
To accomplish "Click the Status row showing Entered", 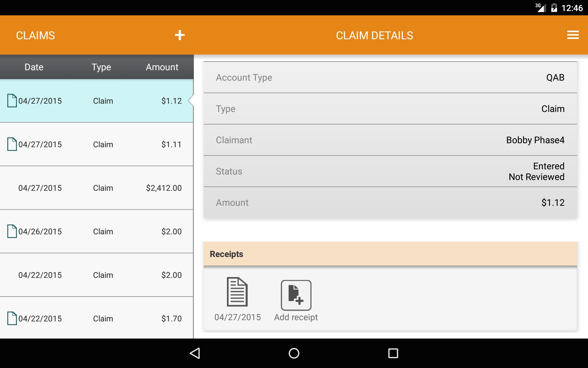I will coord(390,171).
